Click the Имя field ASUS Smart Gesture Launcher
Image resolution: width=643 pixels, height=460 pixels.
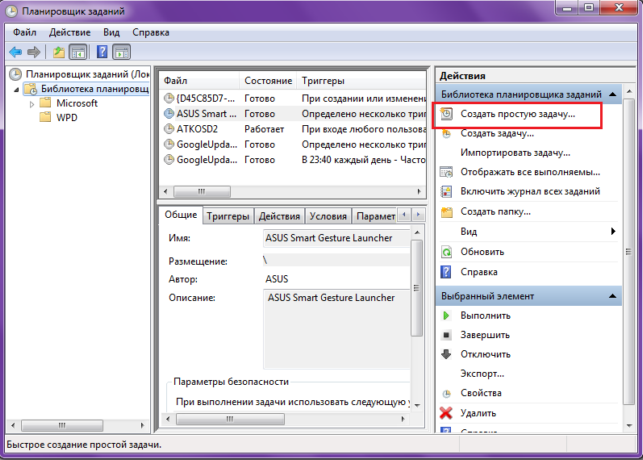click(x=336, y=238)
